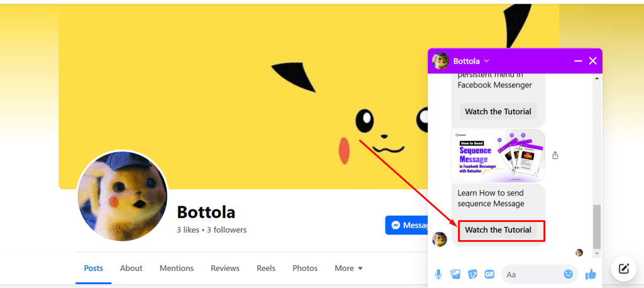The height and width of the screenshot is (288, 644).
Task: Start a new message with compose icon
Action: [x=624, y=269]
